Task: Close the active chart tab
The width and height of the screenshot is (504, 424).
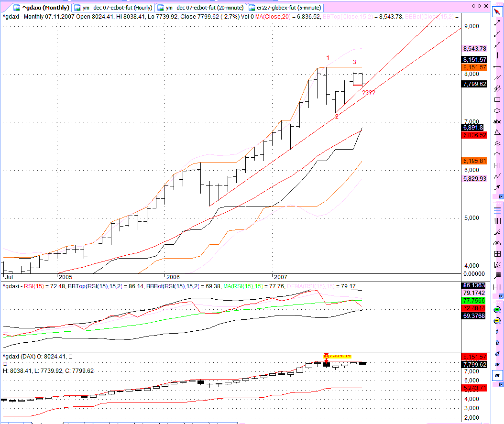Action: point(486,6)
